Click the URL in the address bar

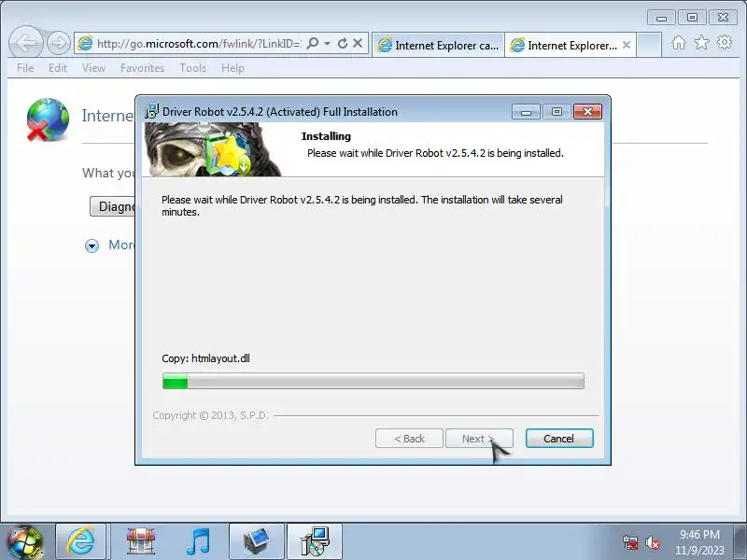pyautogui.click(x=199, y=43)
